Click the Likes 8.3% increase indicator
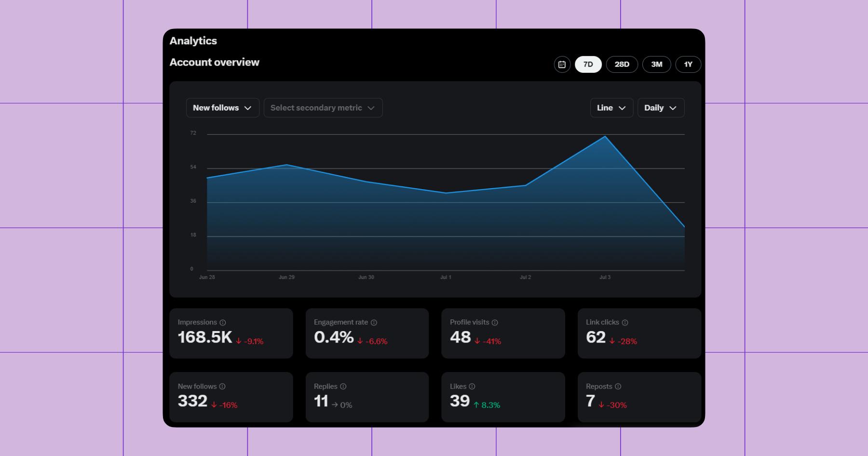 click(x=487, y=405)
